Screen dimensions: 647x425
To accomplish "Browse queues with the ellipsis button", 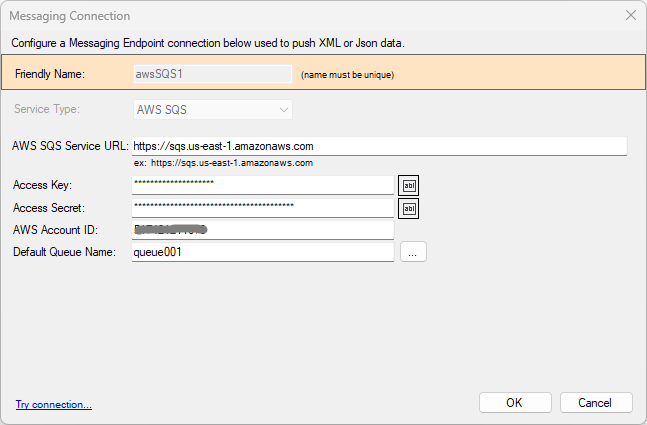I will click(413, 252).
